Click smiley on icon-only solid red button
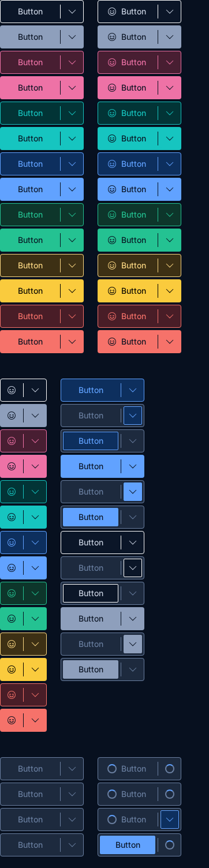The image size is (209, 868). tap(12, 720)
